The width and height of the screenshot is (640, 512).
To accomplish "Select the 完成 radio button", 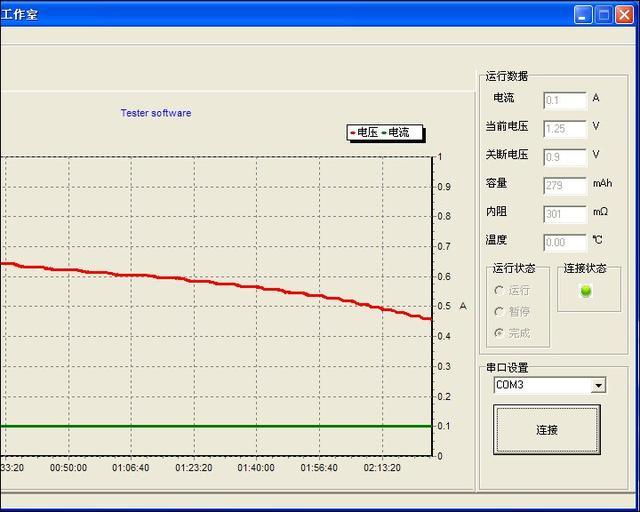I will tap(499, 332).
